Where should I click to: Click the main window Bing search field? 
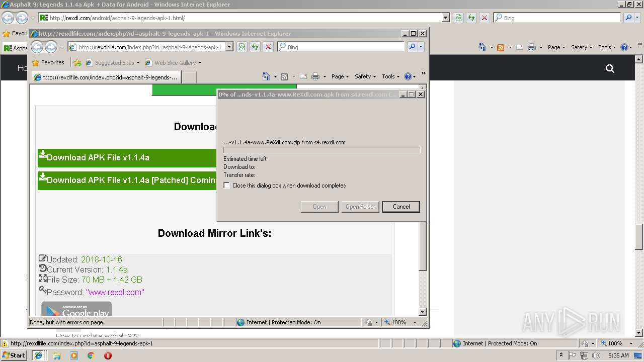point(557,18)
